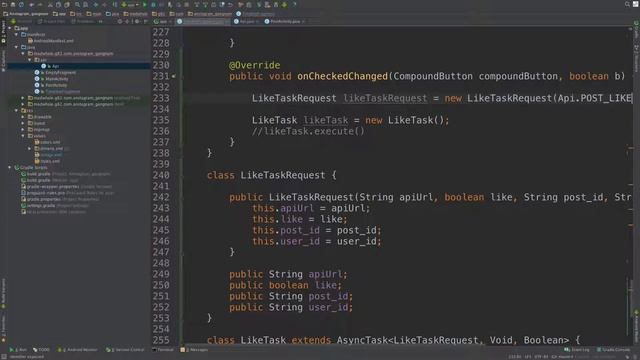640x360 pixels.
Task: Open the run configuration app dropdown
Action: (x=130, y=4)
